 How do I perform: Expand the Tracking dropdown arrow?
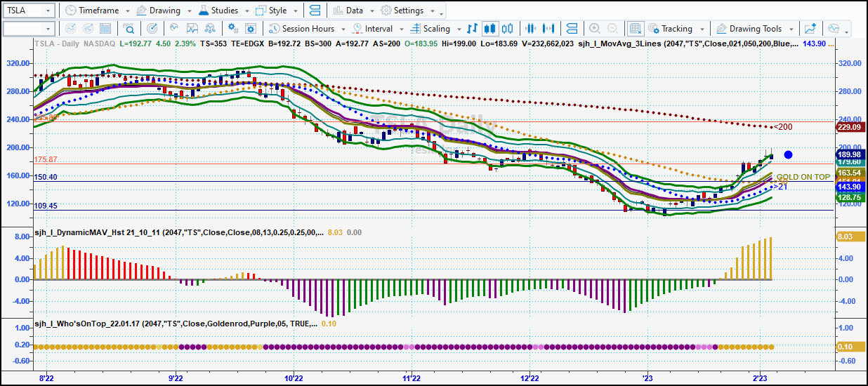click(x=701, y=29)
